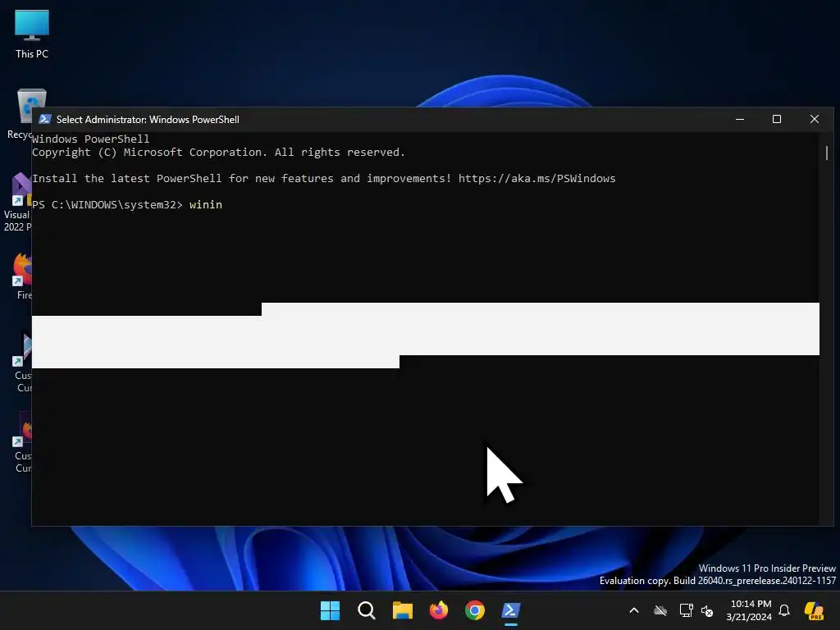Click the PowerShell vertical scrollbar thumb
This screenshot has height=630, width=840.
point(827,153)
